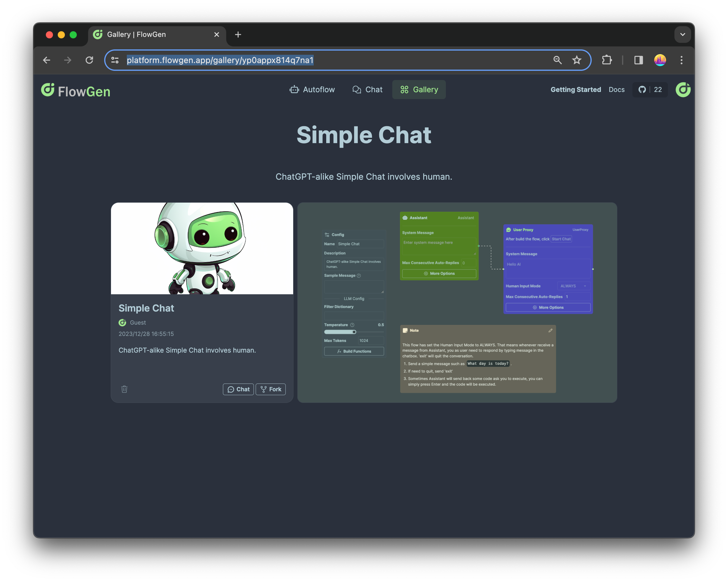Click the delete trash icon on Simple Chat

click(x=125, y=389)
